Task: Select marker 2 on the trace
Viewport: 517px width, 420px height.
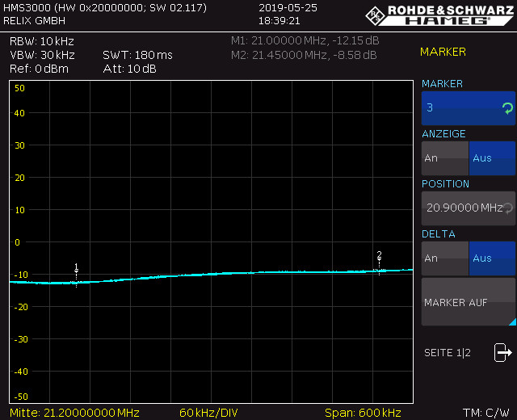Action: click(x=379, y=262)
